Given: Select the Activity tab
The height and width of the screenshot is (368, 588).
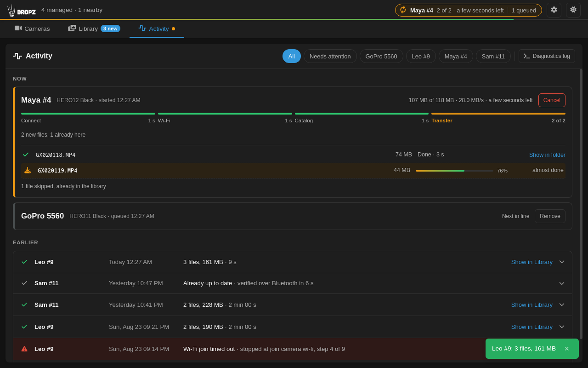Looking at the screenshot, I should (x=157, y=29).
